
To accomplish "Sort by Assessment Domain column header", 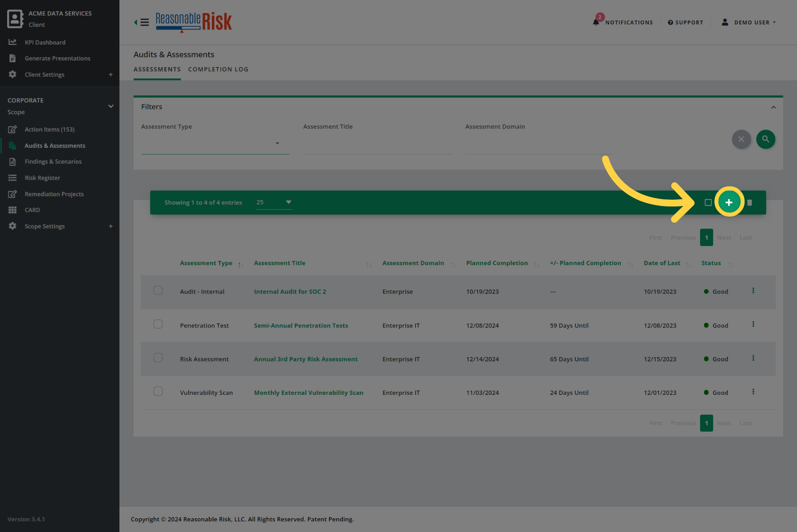I will (413, 263).
